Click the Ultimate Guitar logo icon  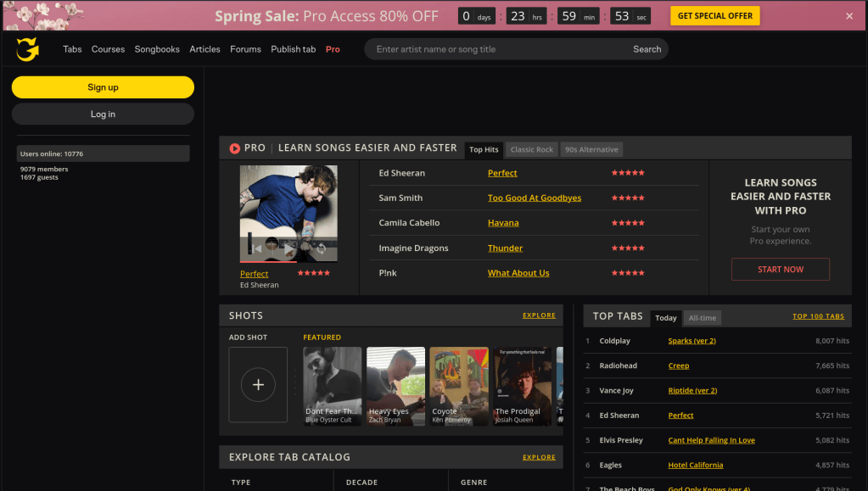pyautogui.click(x=28, y=49)
